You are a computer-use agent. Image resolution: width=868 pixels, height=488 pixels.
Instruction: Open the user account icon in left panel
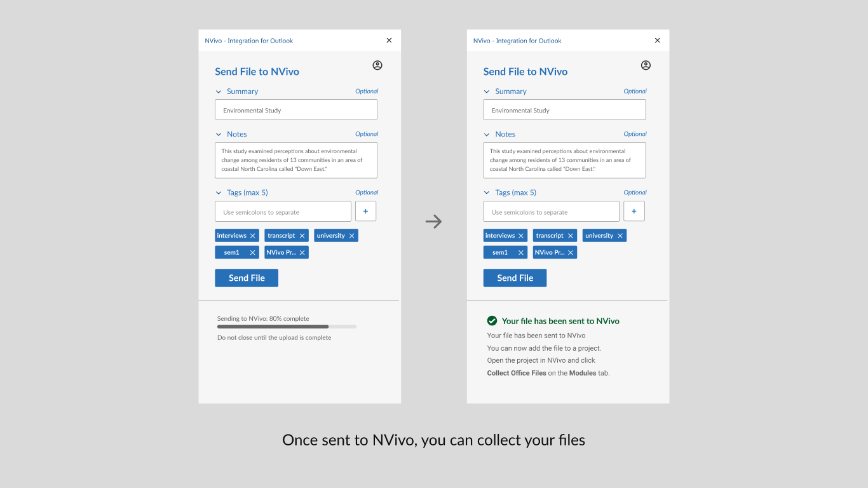pyautogui.click(x=377, y=65)
